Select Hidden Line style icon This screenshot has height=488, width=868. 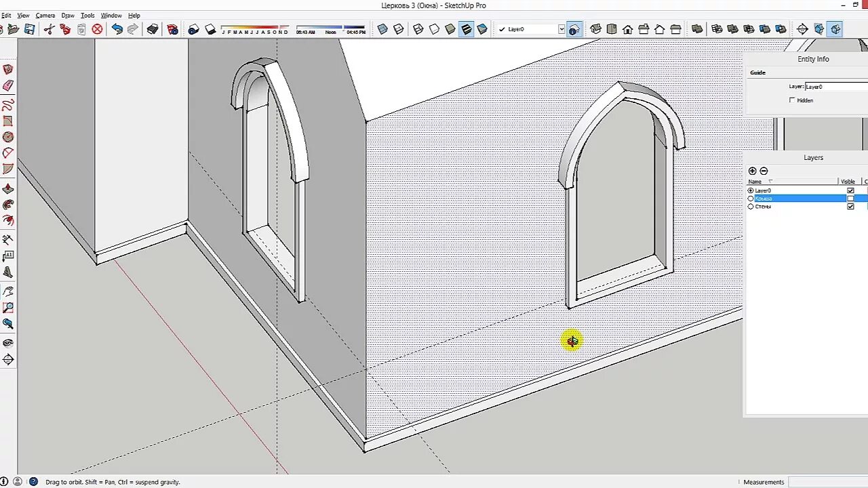tap(434, 29)
